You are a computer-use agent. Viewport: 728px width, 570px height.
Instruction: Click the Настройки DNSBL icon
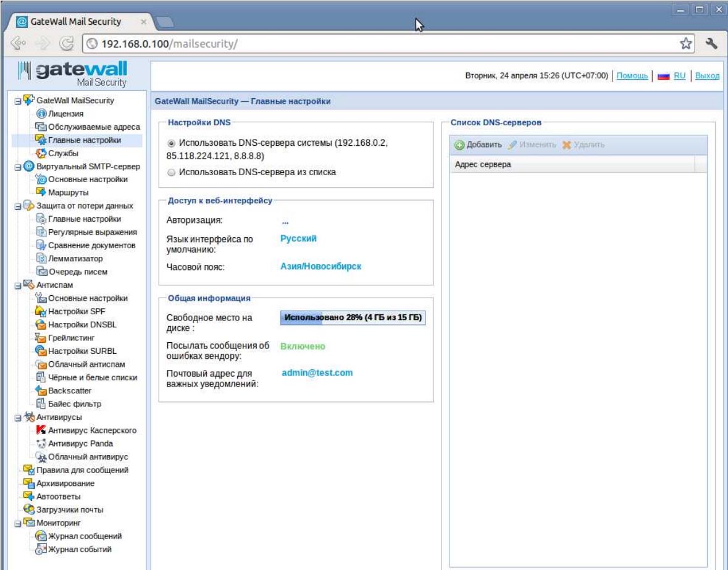click(41, 324)
